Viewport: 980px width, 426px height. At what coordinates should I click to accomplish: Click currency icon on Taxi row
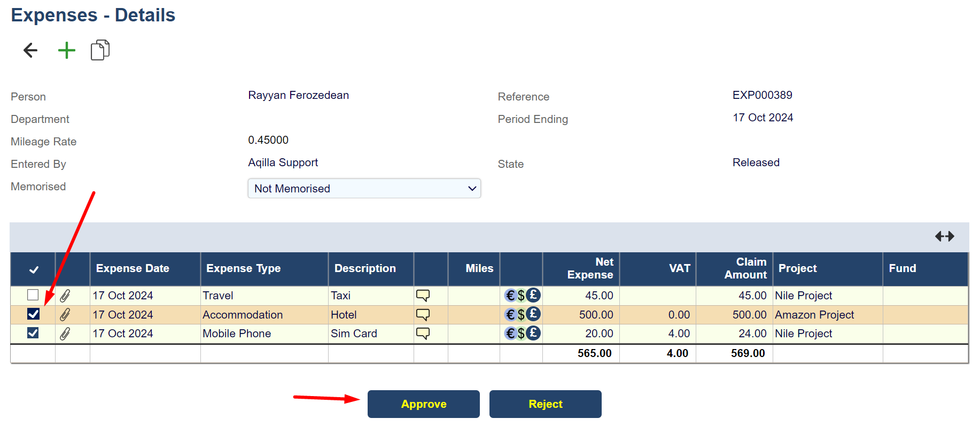[522, 296]
